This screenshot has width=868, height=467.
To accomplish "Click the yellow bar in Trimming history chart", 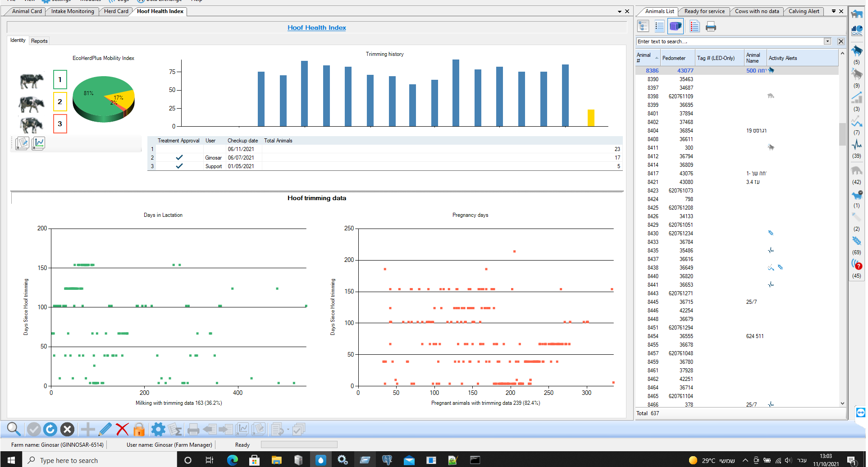I will (x=591, y=118).
